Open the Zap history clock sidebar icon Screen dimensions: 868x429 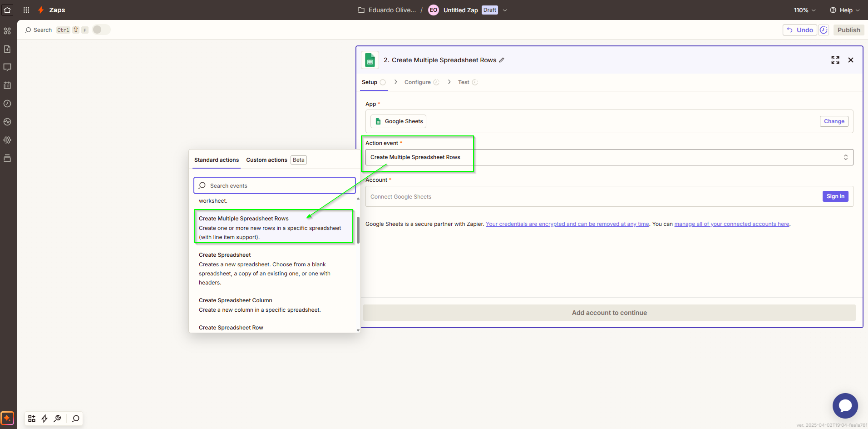coord(7,104)
